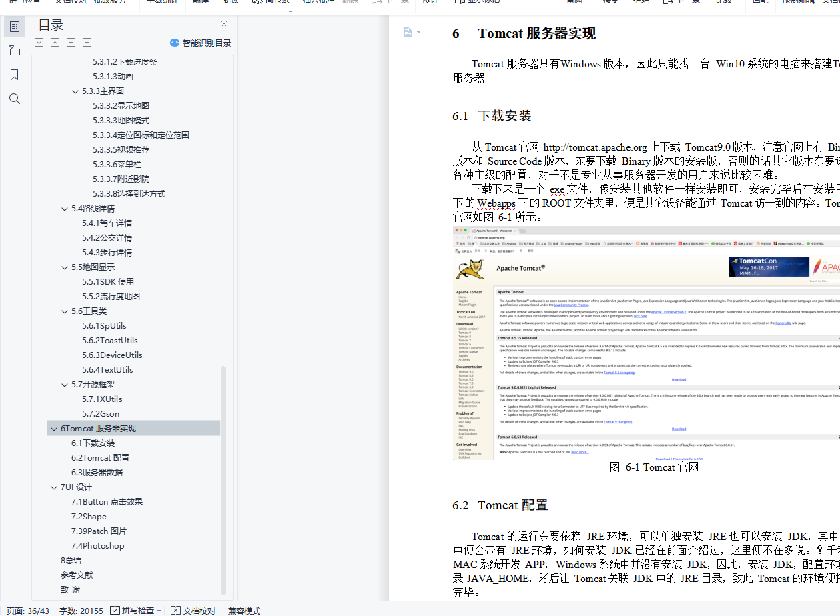The height and width of the screenshot is (616, 840).
Task: Collapse the 5.5地图显示 outline node
Action: point(65,267)
